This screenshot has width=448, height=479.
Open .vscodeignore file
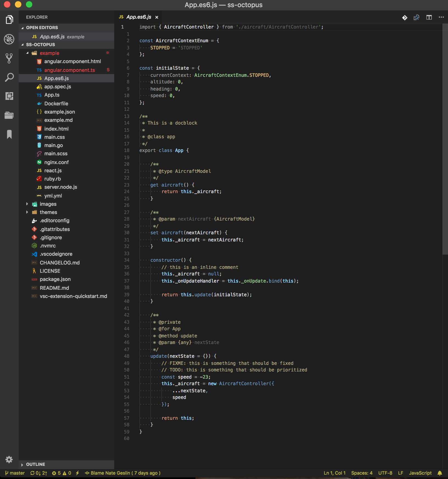(x=66, y=254)
